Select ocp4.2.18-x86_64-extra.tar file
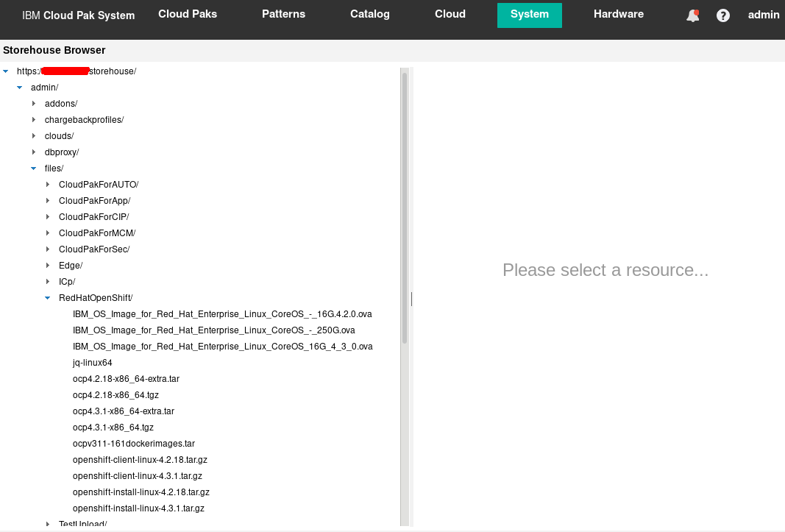The image size is (785, 532). [126, 379]
